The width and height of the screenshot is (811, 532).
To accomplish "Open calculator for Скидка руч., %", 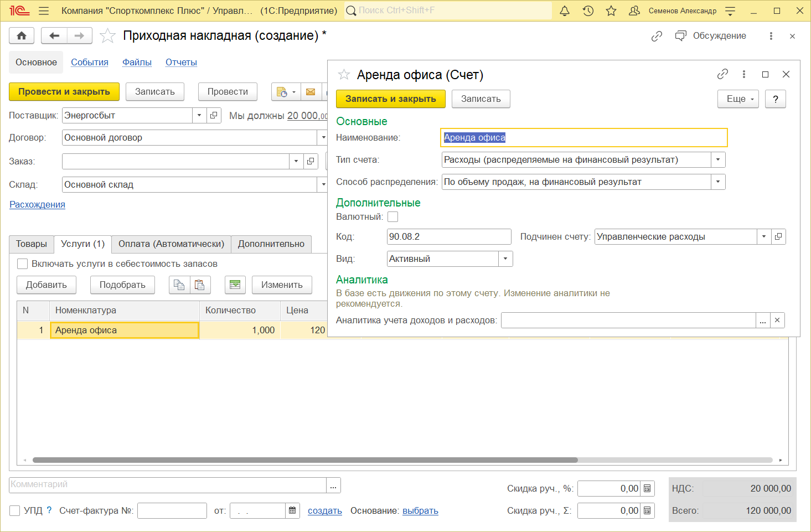I will click(x=647, y=489).
